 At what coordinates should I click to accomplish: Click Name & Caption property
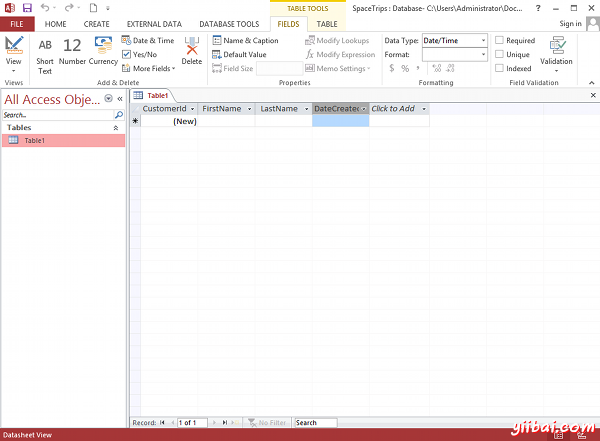(245, 41)
